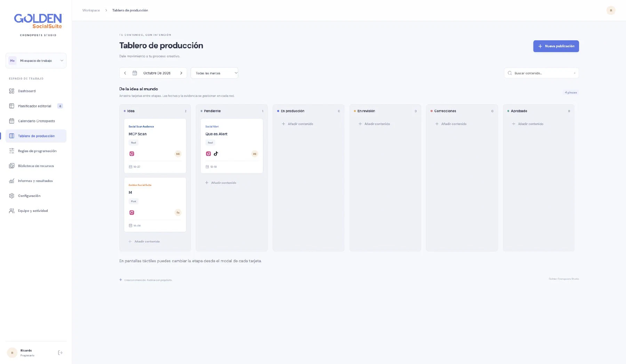Screen dimensions: 626x364
Task: Add content in the Idea column
Action: 144,241
